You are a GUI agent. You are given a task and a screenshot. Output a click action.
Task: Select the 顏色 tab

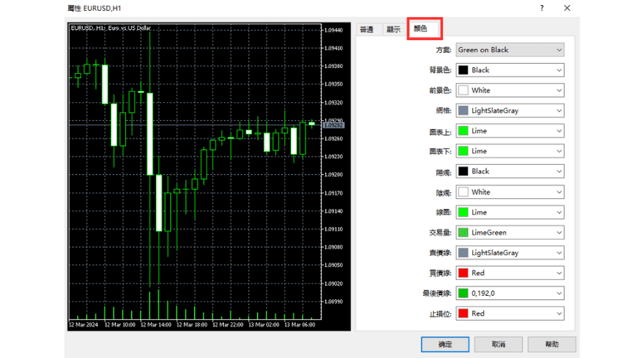420,29
